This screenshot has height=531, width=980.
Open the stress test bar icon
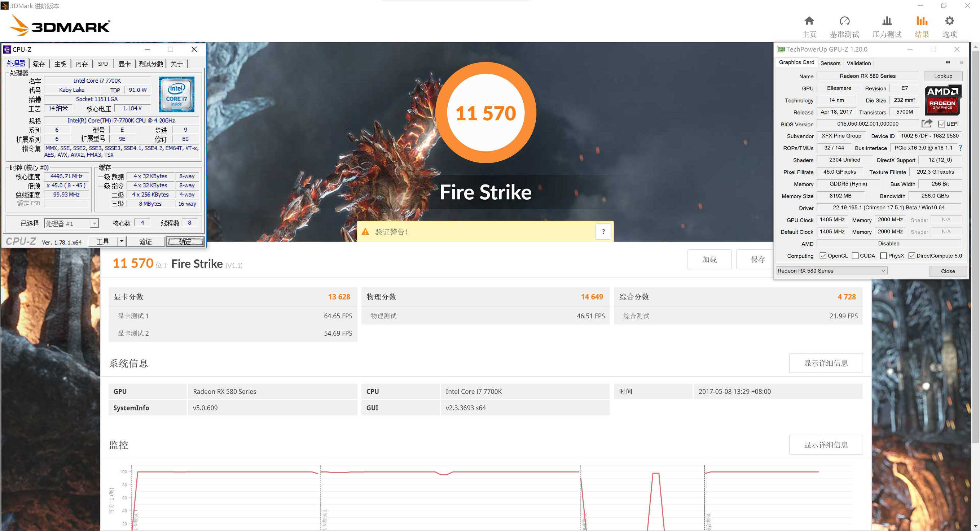tap(887, 21)
